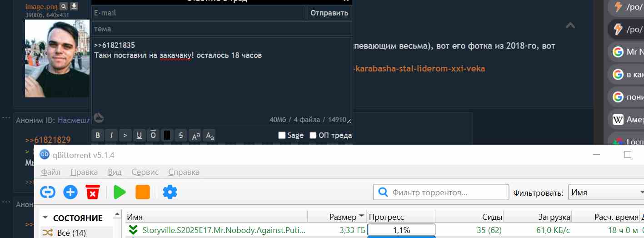Click the green downloading arrow icon of Storyville torrent
The height and width of the screenshot is (238, 644).
click(133, 230)
